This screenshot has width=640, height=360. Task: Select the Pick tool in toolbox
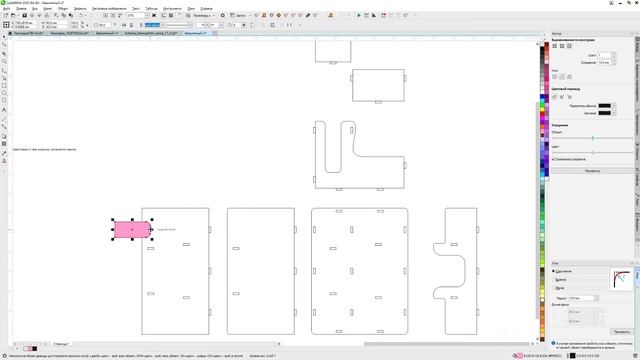pyautogui.click(x=4, y=37)
